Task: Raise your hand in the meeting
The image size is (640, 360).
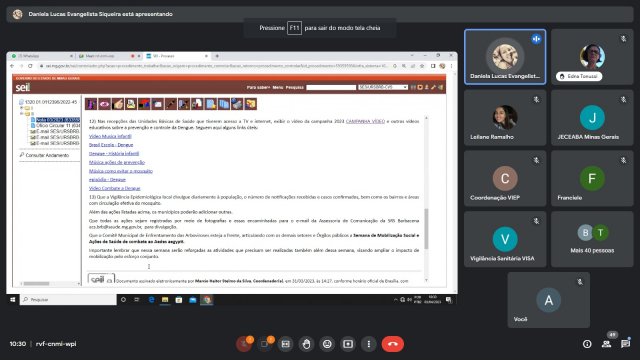Action: (306, 344)
